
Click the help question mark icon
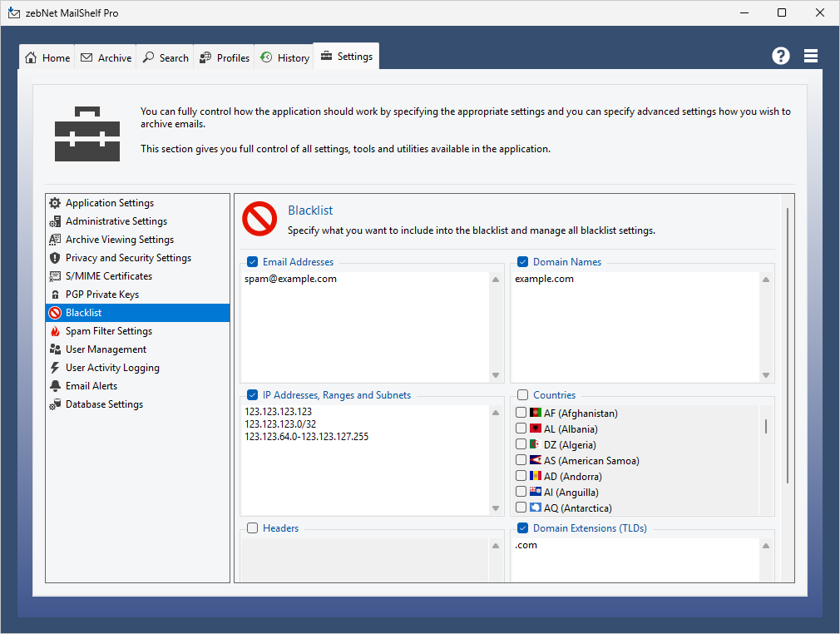(780, 56)
